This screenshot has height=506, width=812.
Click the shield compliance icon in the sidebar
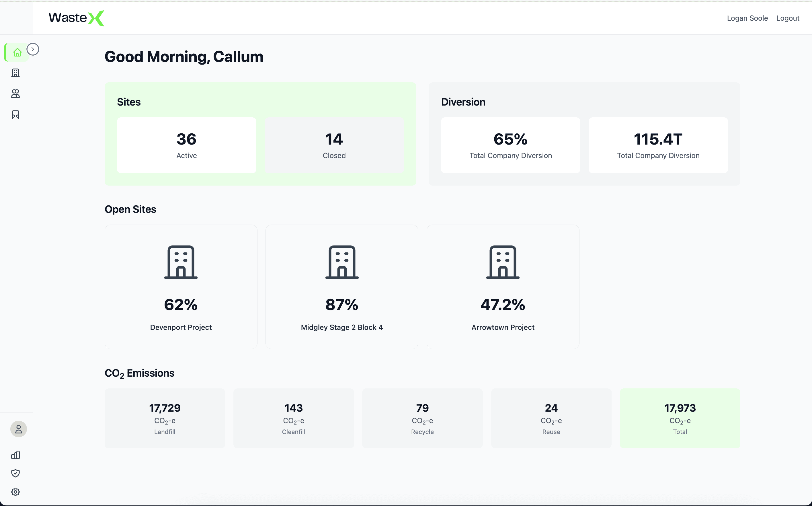coord(15,473)
